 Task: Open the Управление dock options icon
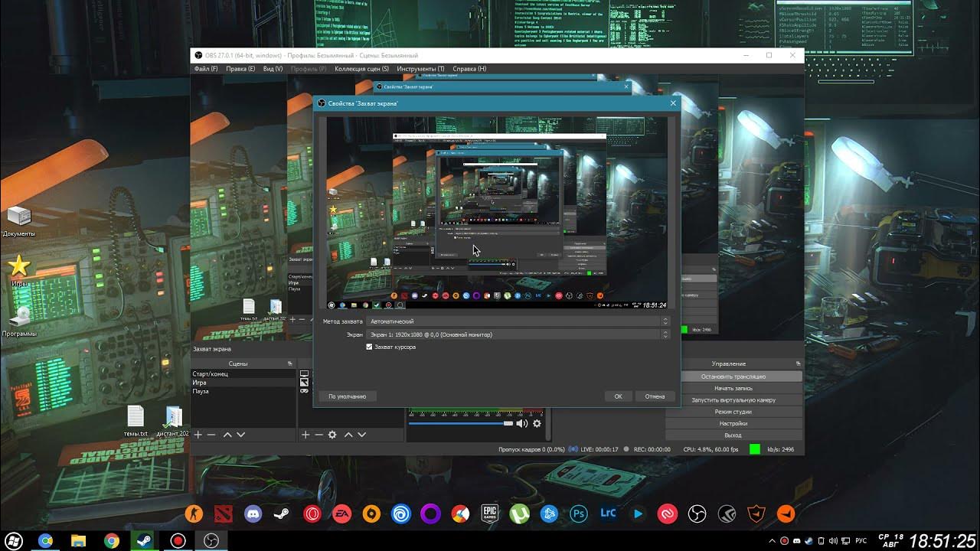798,364
